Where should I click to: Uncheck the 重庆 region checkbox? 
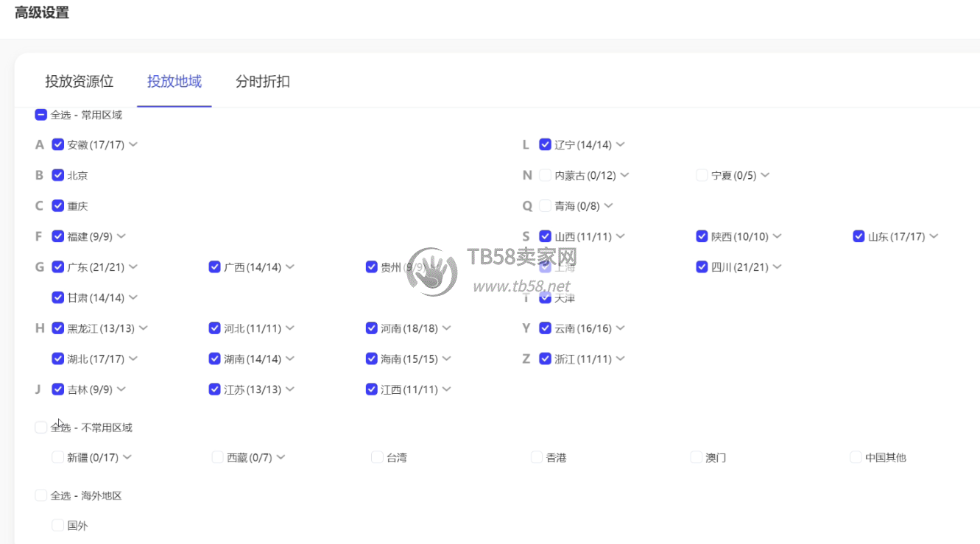coord(58,206)
